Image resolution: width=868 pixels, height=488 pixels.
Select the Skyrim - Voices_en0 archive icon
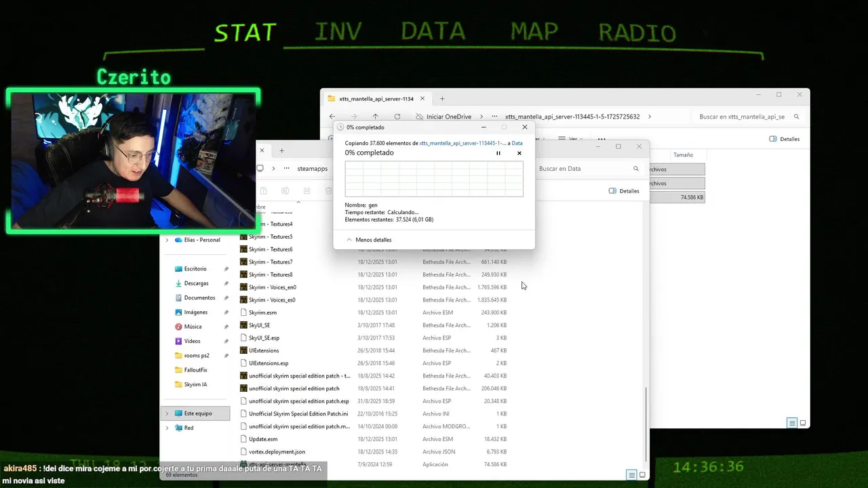click(243, 287)
